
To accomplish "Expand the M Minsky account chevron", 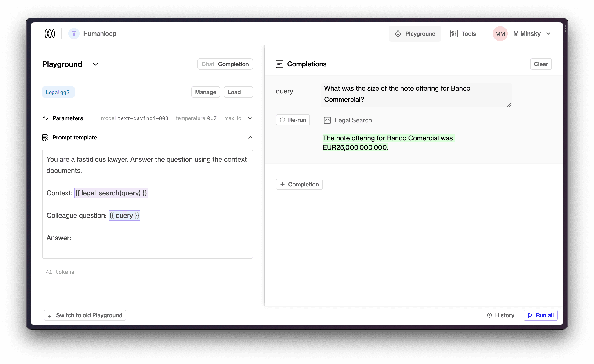I will pos(549,33).
